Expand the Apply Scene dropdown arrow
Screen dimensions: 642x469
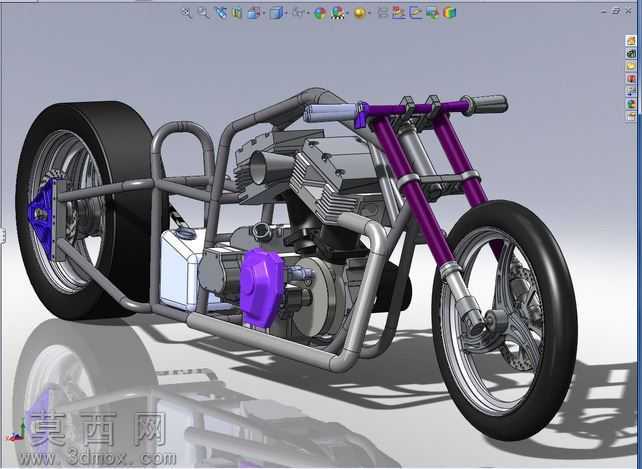tap(347, 13)
